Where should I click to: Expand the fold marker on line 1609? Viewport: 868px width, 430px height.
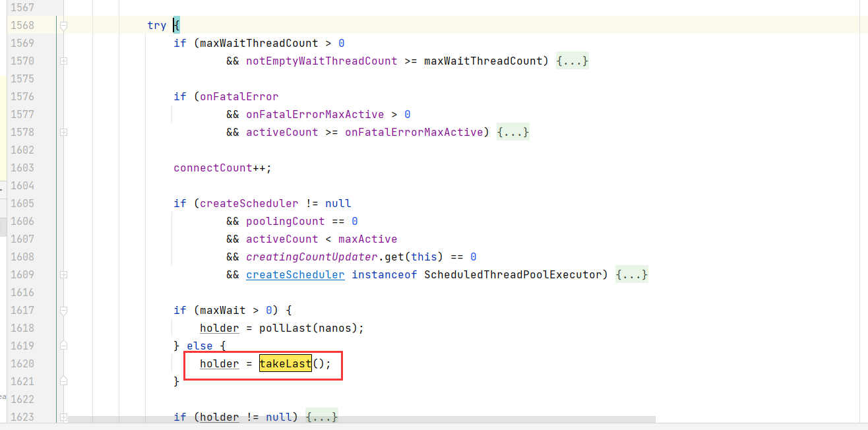click(63, 275)
